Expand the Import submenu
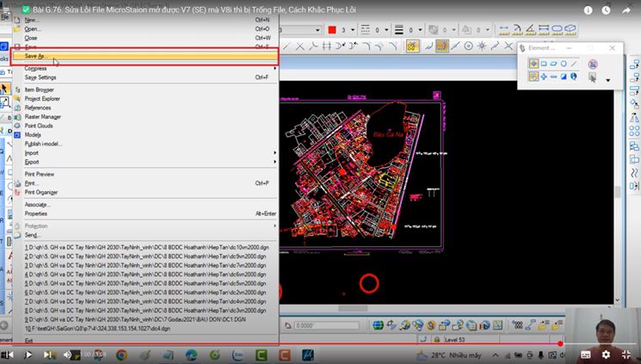Screen dimensions: 641x364 [x=32, y=153]
